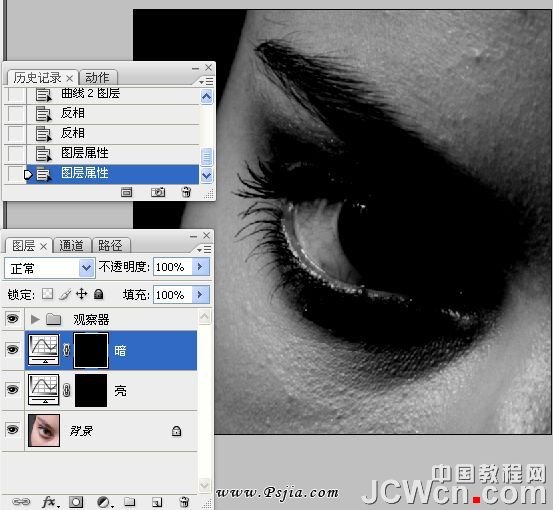Click 填充 100% value field
The height and width of the screenshot is (510, 553).
pyautogui.click(x=173, y=294)
